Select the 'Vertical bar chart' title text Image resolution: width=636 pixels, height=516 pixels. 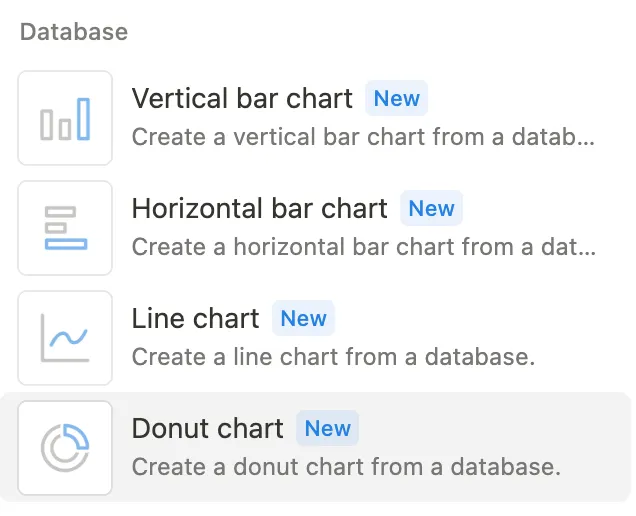click(x=242, y=99)
